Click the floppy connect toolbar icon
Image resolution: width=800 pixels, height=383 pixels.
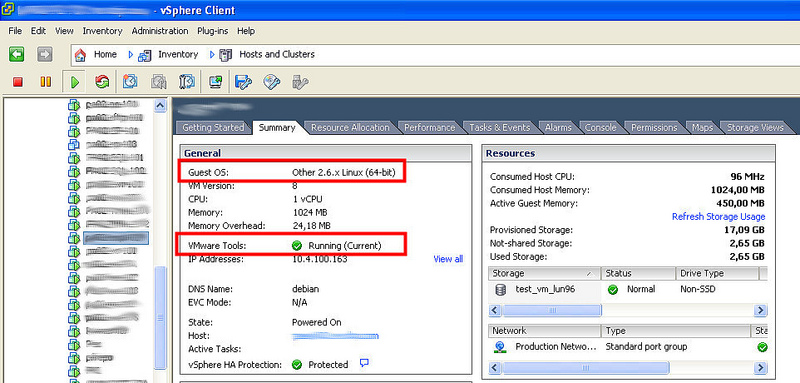coord(243,82)
